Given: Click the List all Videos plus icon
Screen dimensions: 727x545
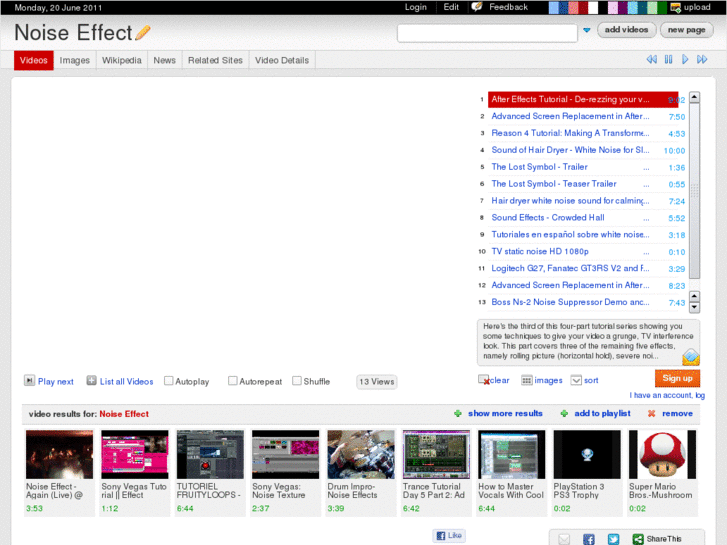Looking at the screenshot, I should coord(91,381).
